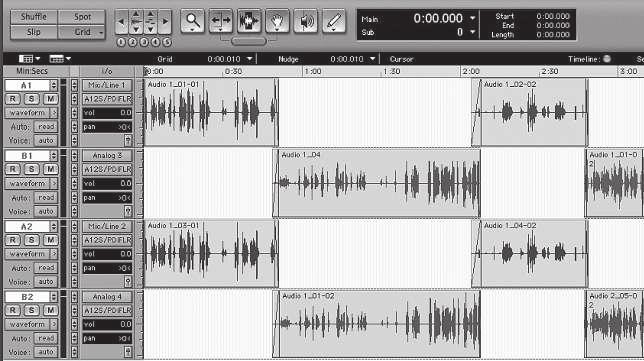Click track B1 pan field

click(x=107, y=198)
